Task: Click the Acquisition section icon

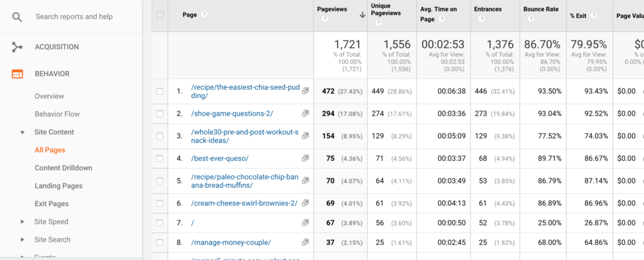Action: click(17, 47)
